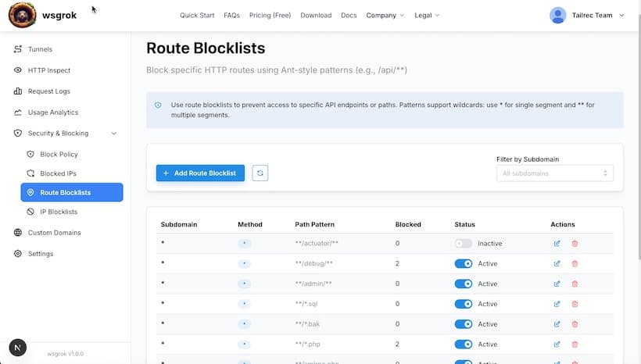The height and width of the screenshot is (364, 641).
Task: Open the Quick Start link
Action: [197, 15]
